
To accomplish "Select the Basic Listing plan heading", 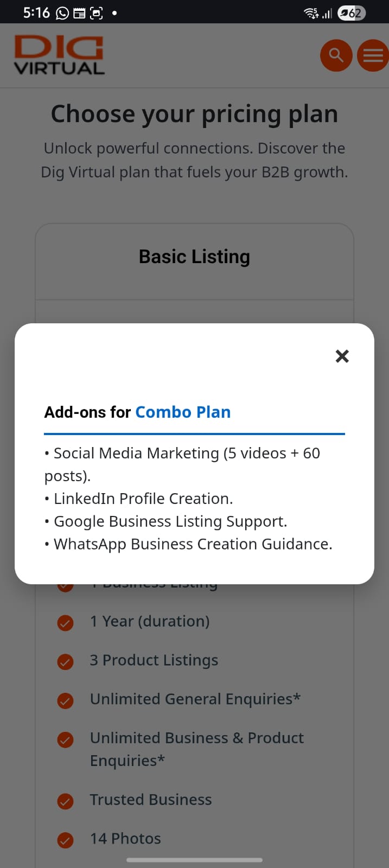I will (194, 257).
